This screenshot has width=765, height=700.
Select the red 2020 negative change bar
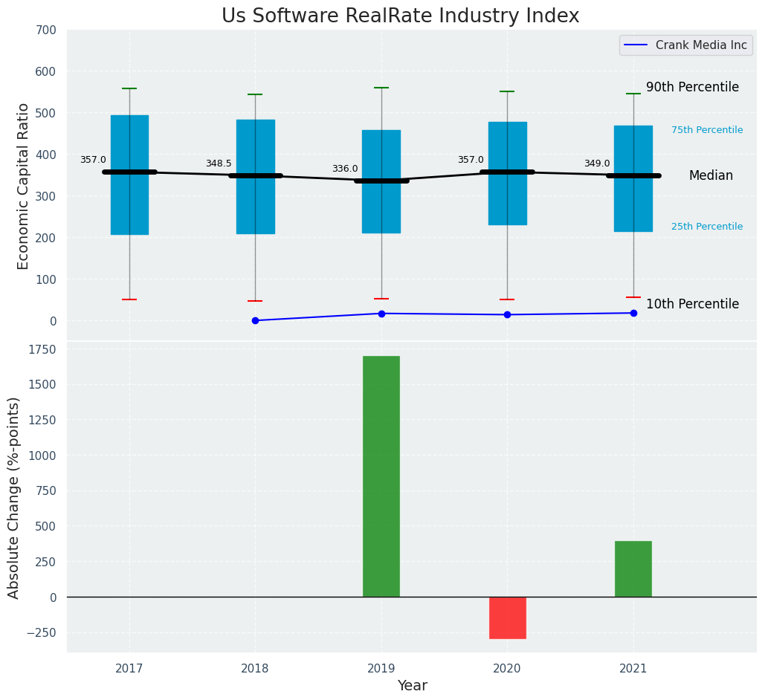[507, 618]
